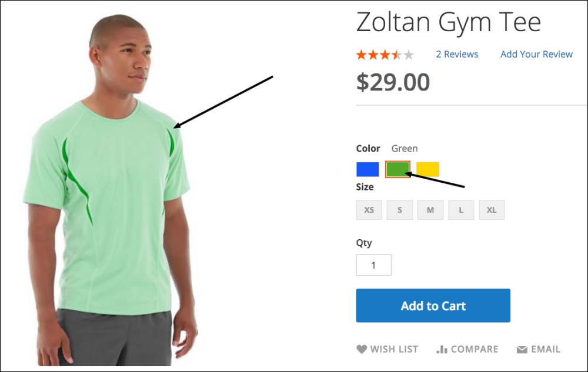This screenshot has height=372, width=588.
Task: Choose size S
Action: coord(400,210)
